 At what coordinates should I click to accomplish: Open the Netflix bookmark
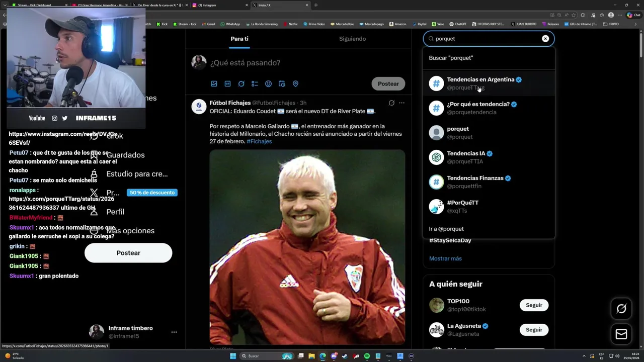click(290, 24)
